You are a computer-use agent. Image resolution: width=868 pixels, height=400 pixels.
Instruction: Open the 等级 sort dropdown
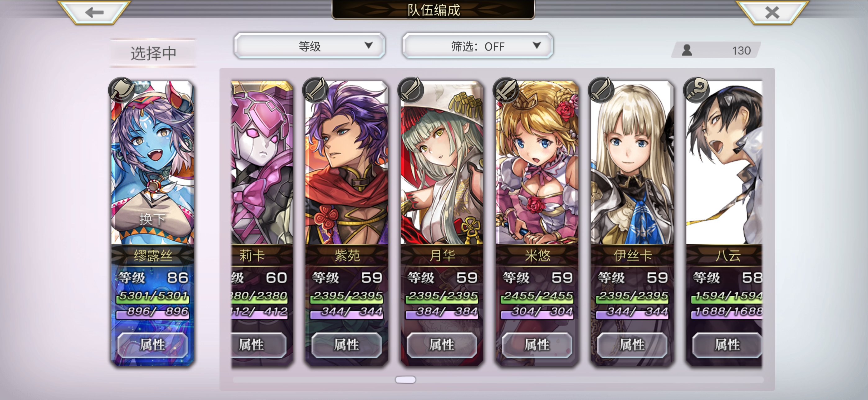[309, 46]
